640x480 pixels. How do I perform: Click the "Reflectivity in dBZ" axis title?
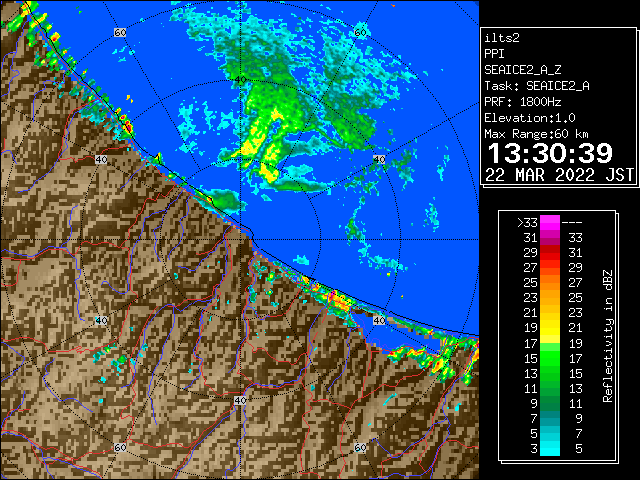click(608, 336)
